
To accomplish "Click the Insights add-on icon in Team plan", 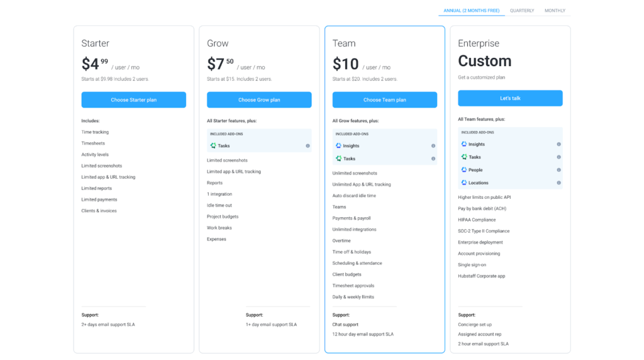I will pyautogui.click(x=338, y=146).
